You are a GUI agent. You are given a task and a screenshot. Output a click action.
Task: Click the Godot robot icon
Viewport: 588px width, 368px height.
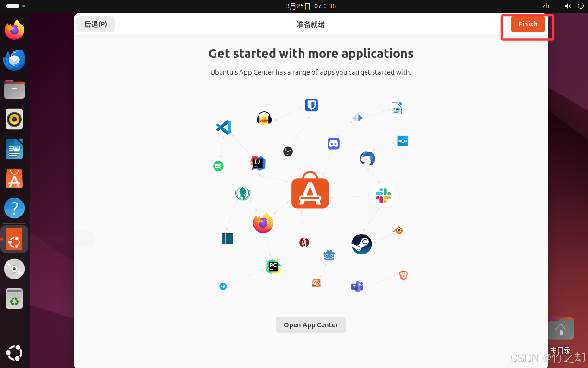click(x=329, y=255)
